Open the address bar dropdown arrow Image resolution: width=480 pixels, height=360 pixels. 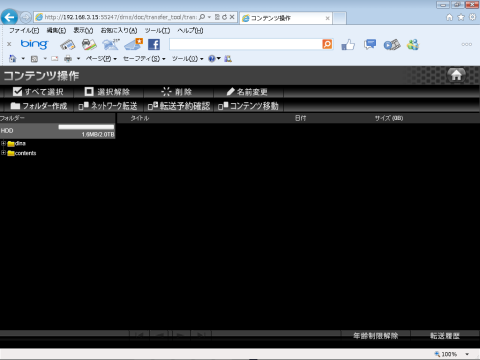[x=209, y=17]
